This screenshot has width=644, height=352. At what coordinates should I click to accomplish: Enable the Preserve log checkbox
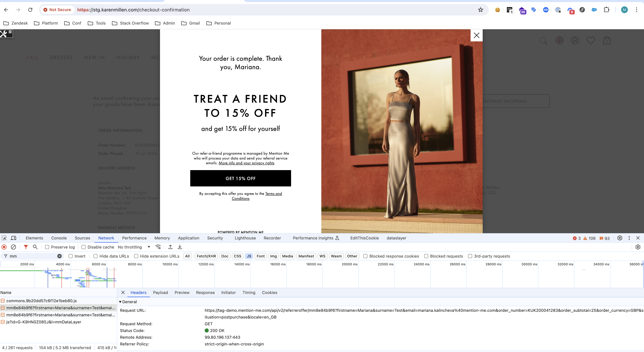coord(47,247)
